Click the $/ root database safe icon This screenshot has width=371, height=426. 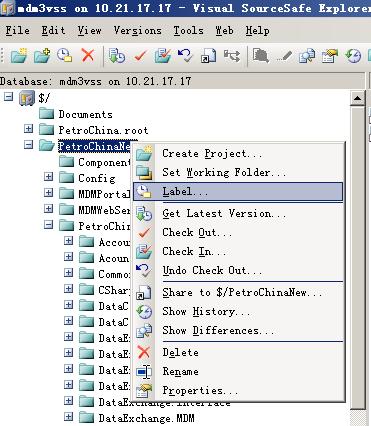[x=27, y=98]
